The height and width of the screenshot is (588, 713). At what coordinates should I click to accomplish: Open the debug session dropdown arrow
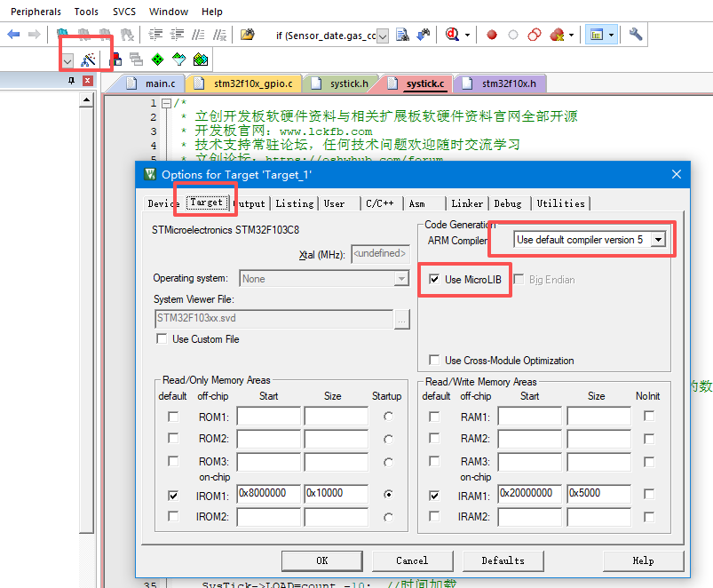coord(467,35)
